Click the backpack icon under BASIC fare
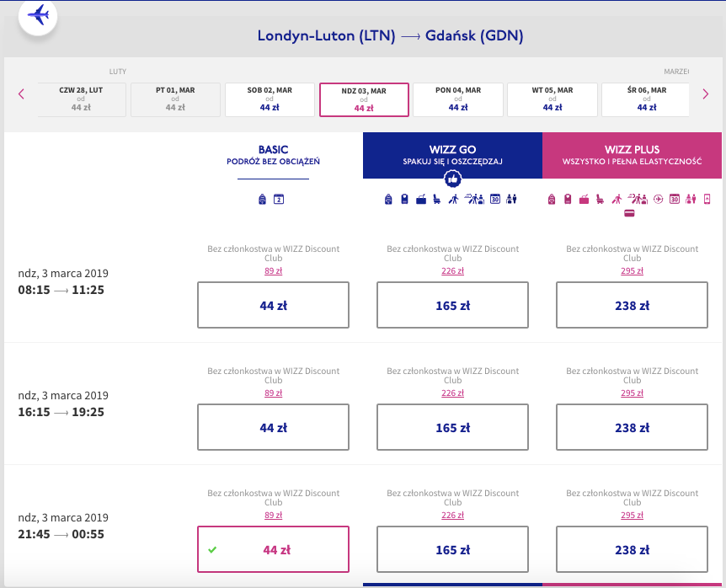Screen dimensions: 726x588 pos(262,200)
